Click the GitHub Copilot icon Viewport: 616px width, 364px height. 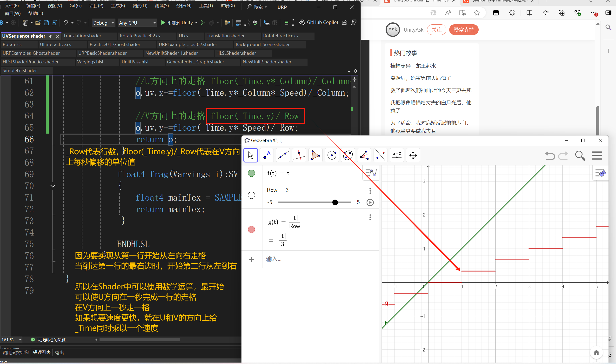coord(302,22)
